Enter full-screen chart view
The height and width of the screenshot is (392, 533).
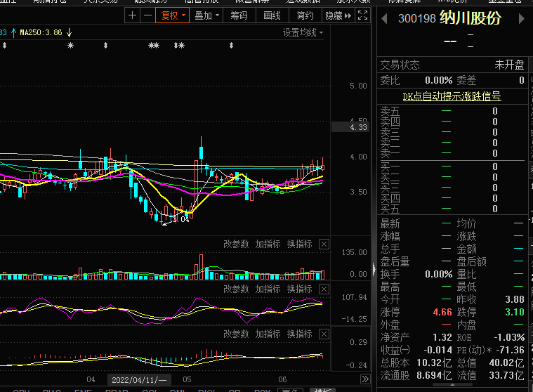click(x=362, y=15)
